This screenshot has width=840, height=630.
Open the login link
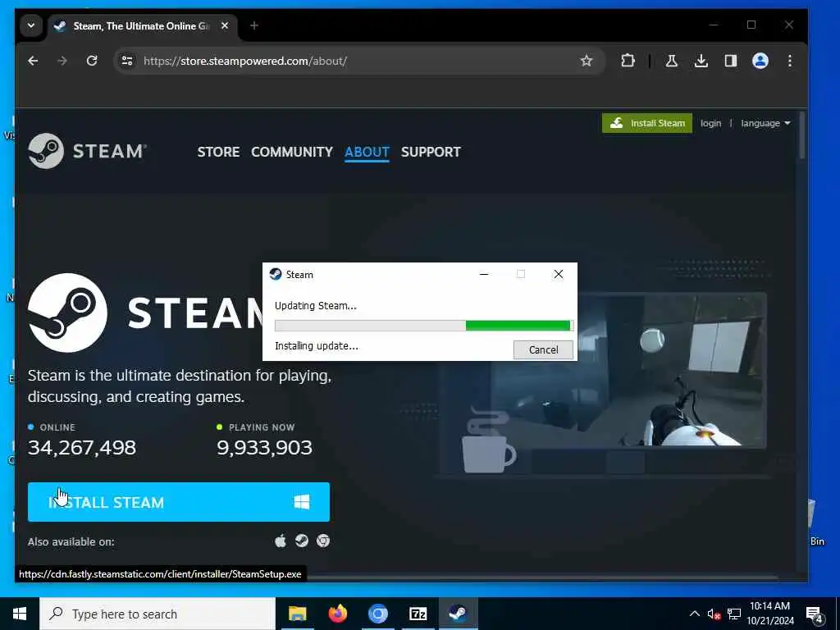710,123
